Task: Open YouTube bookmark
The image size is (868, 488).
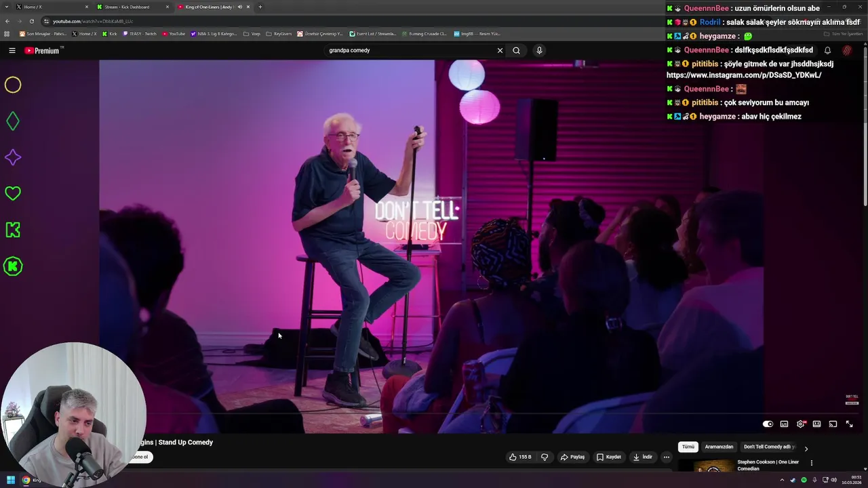Action: pyautogui.click(x=174, y=33)
